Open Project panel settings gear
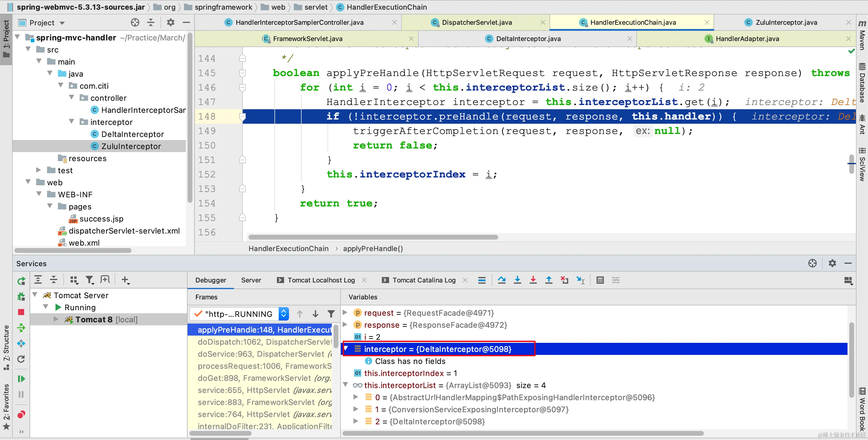This screenshot has height=440, width=868. 170,23
